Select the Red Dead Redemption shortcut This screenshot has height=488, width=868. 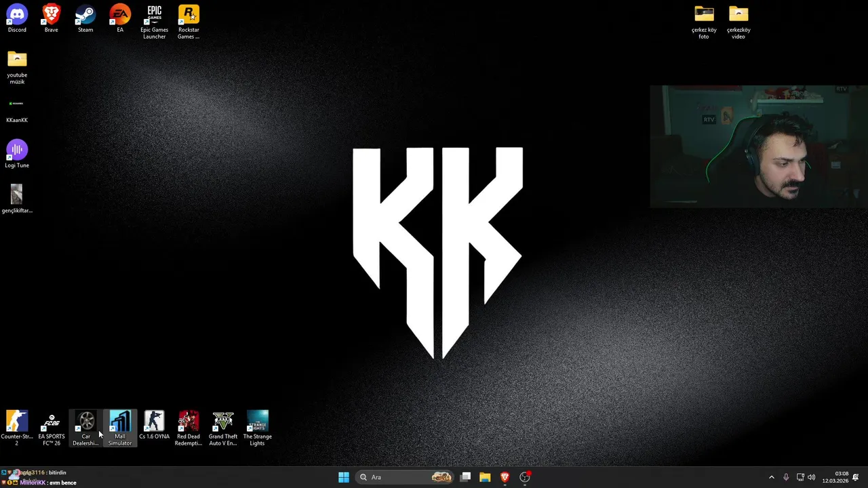tap(189, 428)
